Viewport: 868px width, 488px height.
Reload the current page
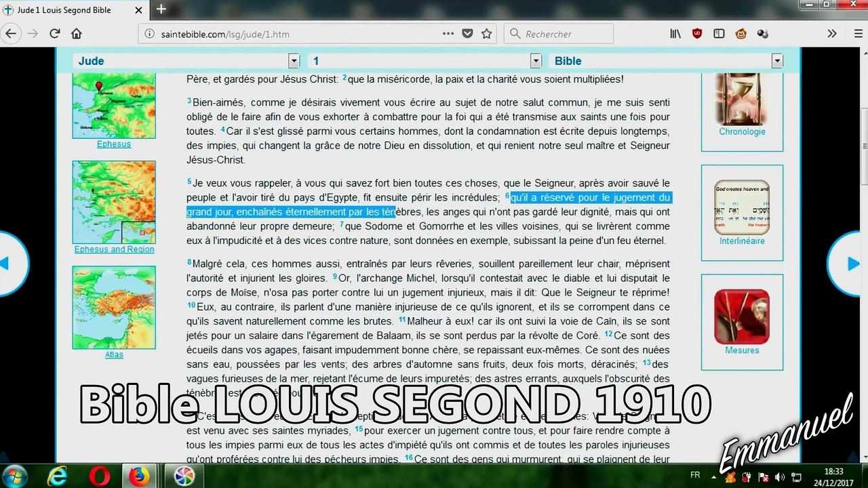coord(55,34)
